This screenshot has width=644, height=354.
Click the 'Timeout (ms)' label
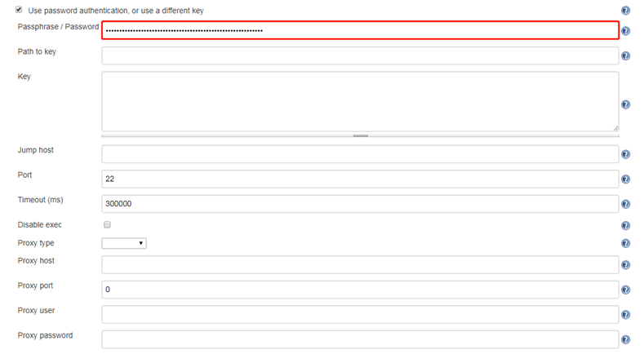coord(40,200)
